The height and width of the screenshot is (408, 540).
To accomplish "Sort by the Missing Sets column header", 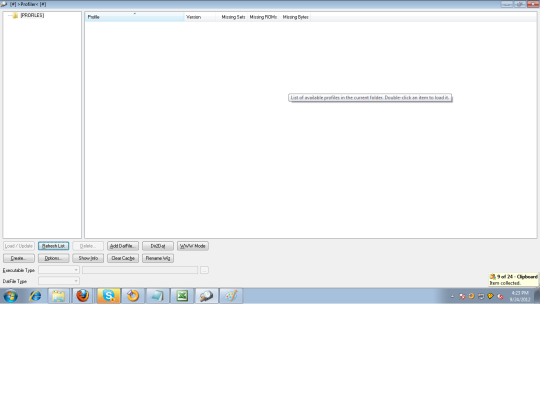I will [x=233, y=17].
